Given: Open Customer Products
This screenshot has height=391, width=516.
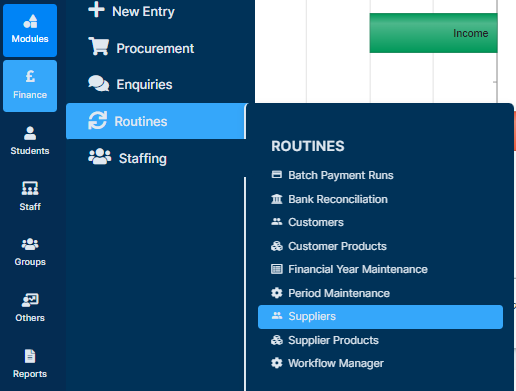Looking at the screenshot, I should (x=337, y=246).
